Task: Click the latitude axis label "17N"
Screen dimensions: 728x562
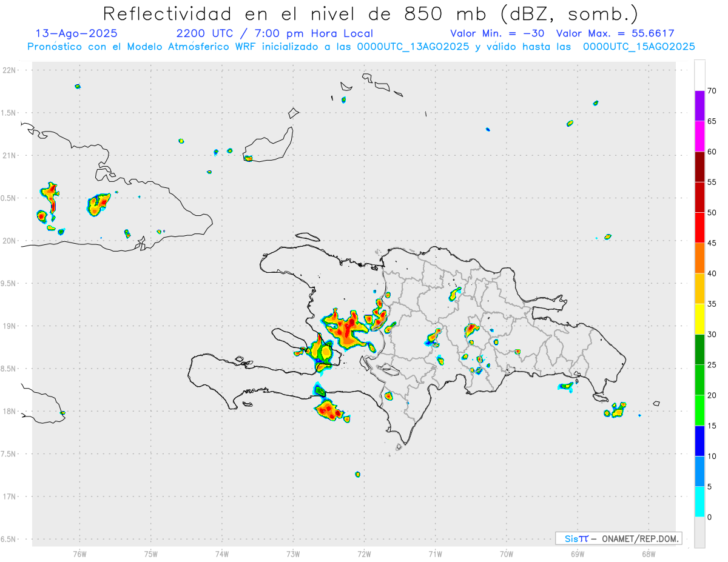Action: tap(10, 497)
